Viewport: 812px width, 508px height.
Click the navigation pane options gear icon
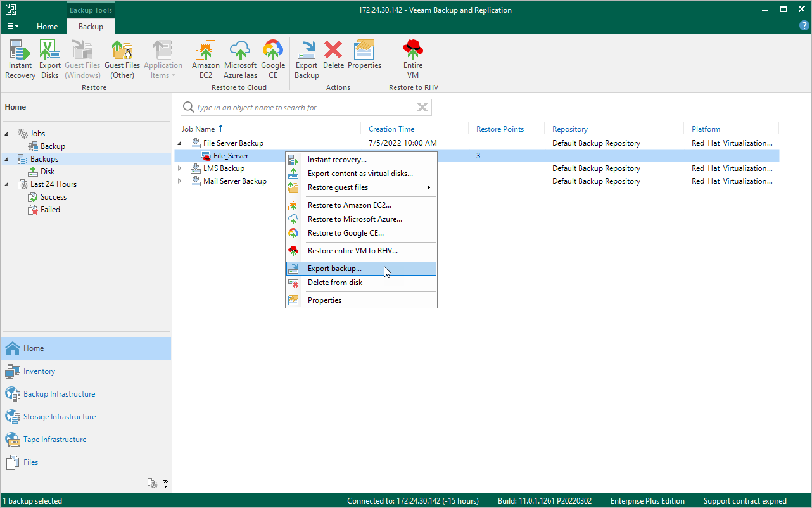(x=153, y=483)
